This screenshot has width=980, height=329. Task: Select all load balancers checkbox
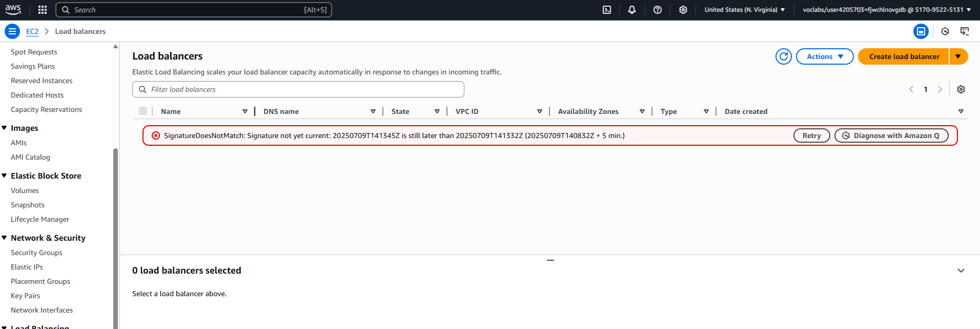[143, 111]
